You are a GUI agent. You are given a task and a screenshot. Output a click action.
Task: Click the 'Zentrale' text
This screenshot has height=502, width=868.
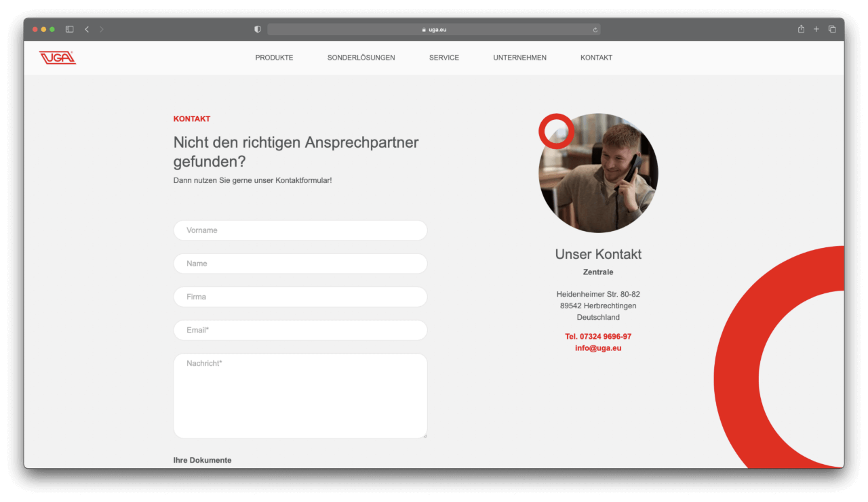click(x=598, y=272)
